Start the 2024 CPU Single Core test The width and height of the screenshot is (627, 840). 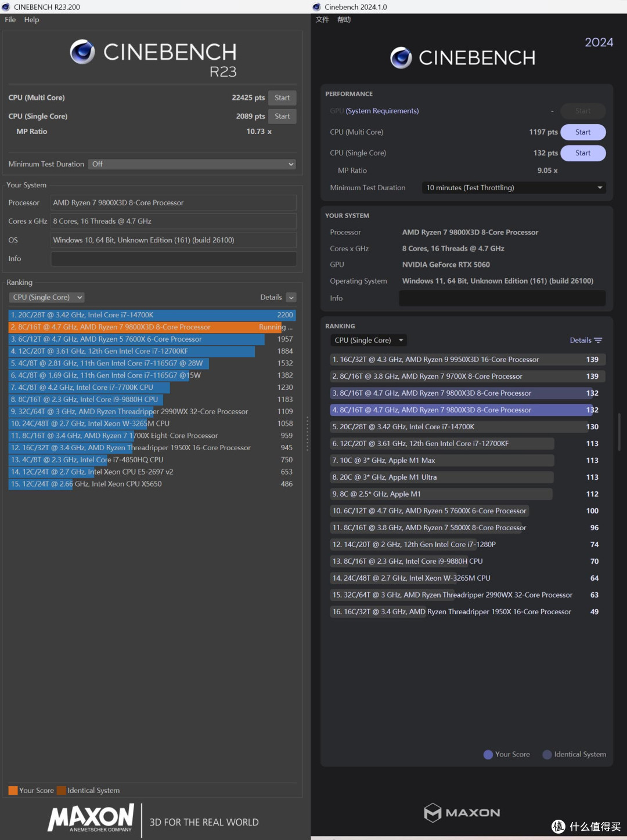pyautogui.click(x=583, y=153)
